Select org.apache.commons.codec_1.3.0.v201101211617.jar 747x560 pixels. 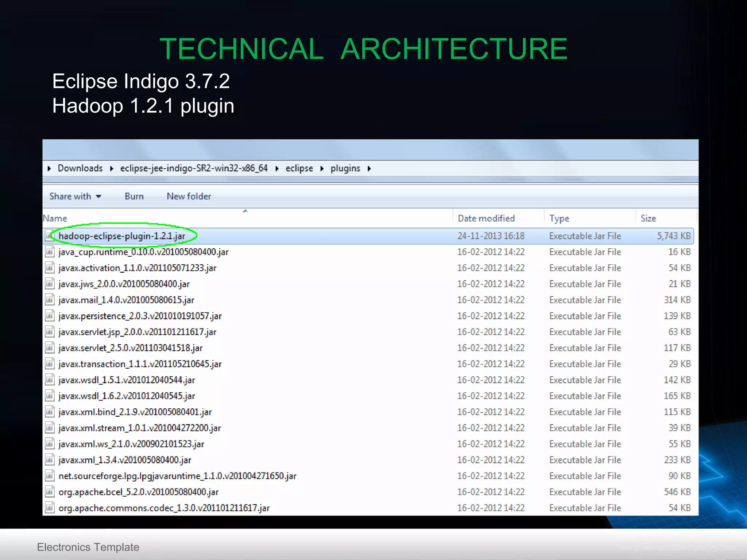[x=164, y=508]
